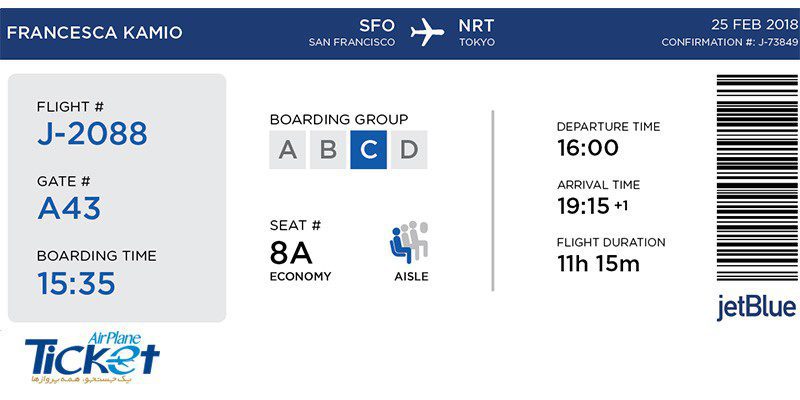Image resolution: width=800 pixels, height=400 pixels.
Task: Click the flight duration 11h 15m
Action: 598,264
